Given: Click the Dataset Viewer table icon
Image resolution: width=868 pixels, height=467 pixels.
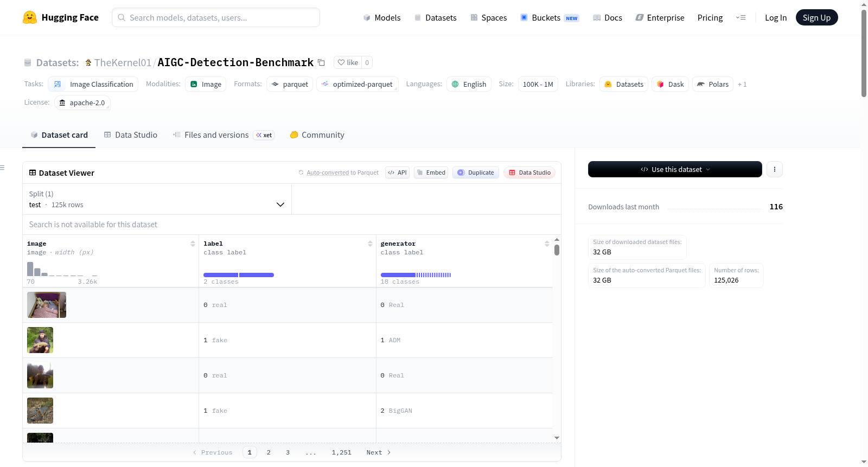Looking at the screenshot, I should pos(33,172).
